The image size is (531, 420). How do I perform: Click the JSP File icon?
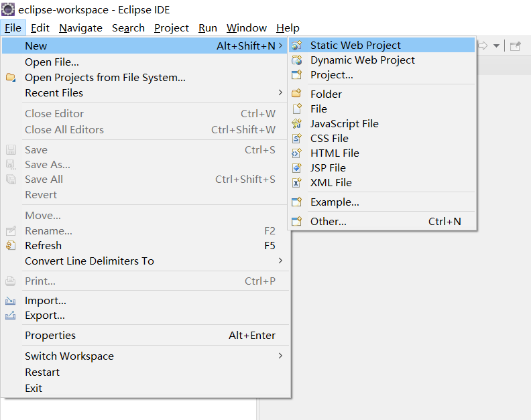pyautogui.click(x=297, y=167)
